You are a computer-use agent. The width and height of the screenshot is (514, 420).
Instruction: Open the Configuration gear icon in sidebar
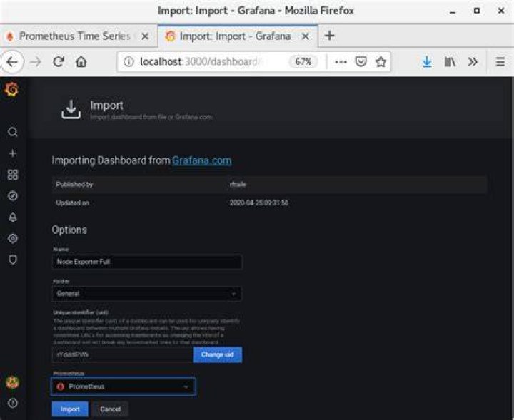click(12, 238)
